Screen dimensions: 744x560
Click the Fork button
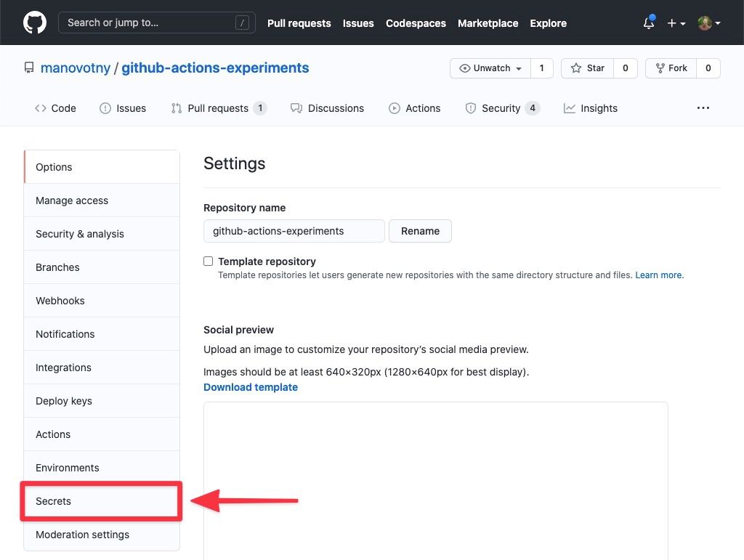(x=671, y=68)
